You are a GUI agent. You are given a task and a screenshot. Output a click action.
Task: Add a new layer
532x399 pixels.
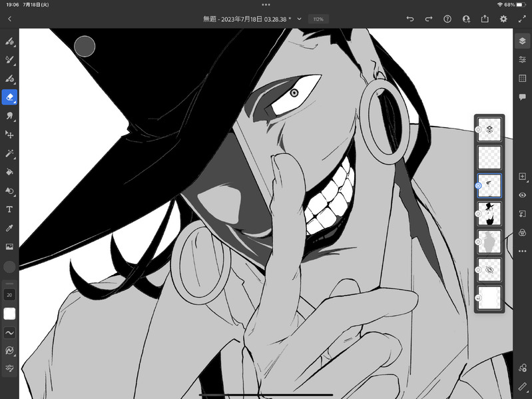point(522,177)
